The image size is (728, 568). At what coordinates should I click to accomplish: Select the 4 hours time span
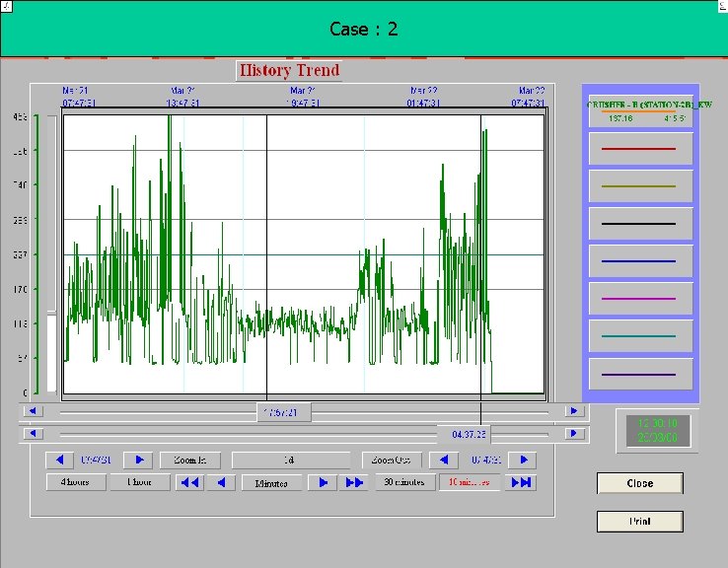tap(76, 482)
